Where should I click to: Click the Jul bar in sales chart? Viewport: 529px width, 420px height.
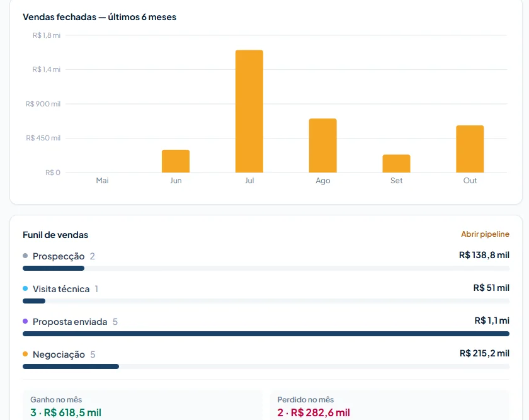(x=249, y=111)
